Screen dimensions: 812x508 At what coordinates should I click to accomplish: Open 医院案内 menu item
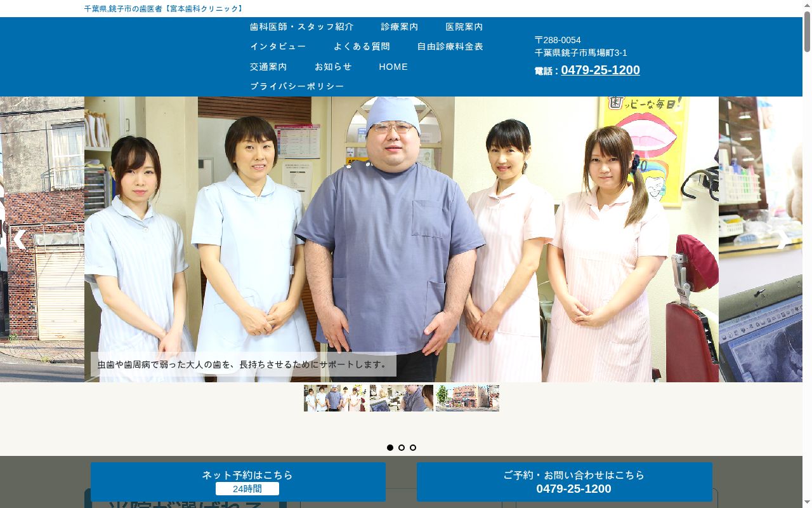464,27
